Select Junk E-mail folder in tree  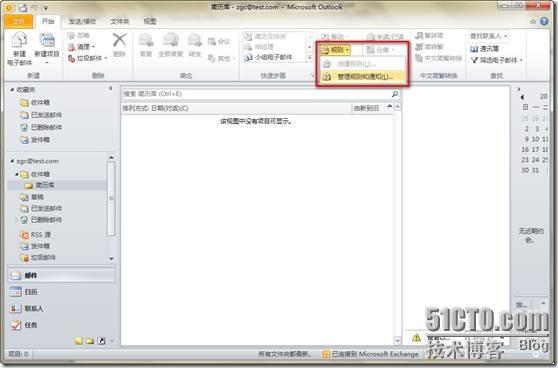38,257
